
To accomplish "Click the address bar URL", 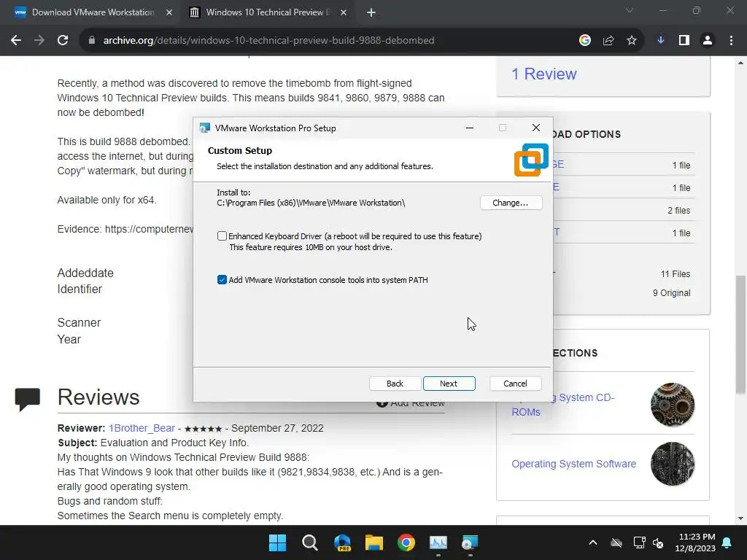I will click(268, 41).
